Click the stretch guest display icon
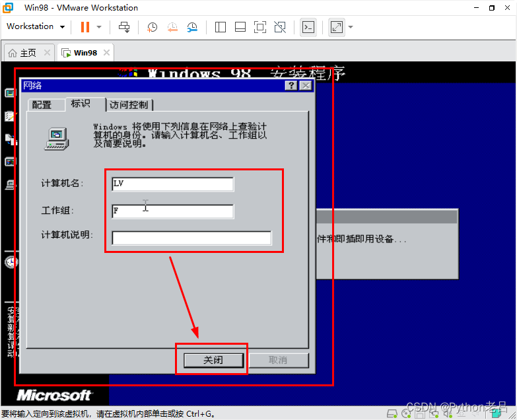Image resolution: width=517 pixels, height=420 pixels. coord(336,27)
